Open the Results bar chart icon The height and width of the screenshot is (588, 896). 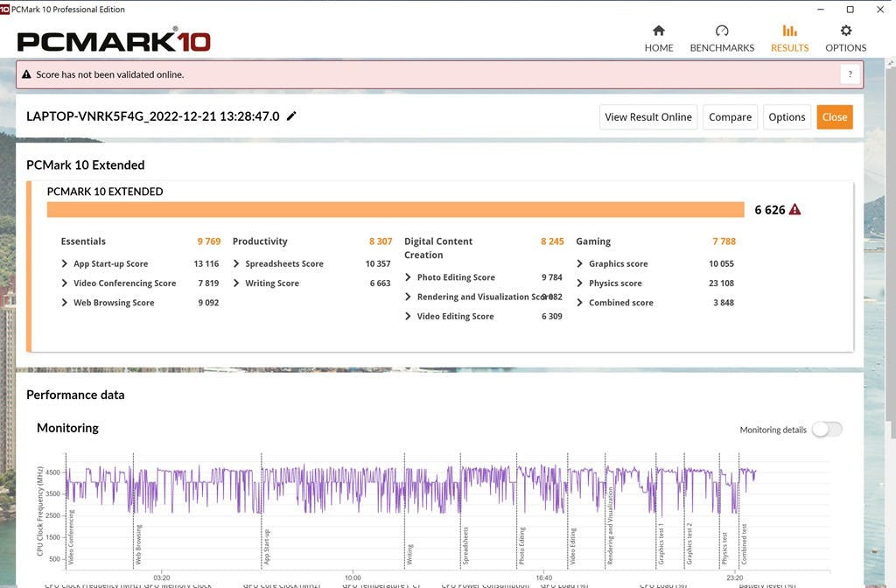coord(789,31)
